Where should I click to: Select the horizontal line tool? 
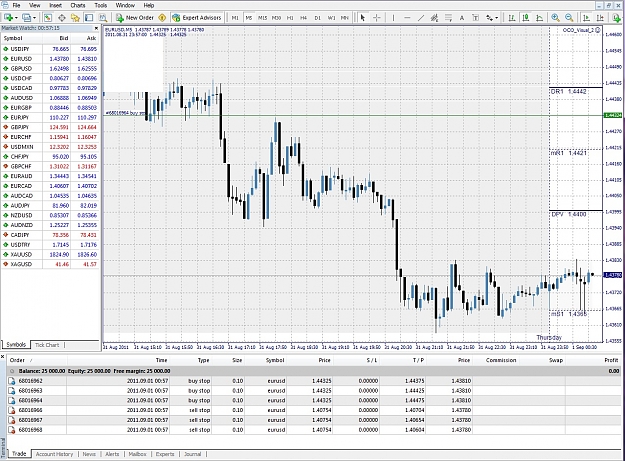point(407,18)
